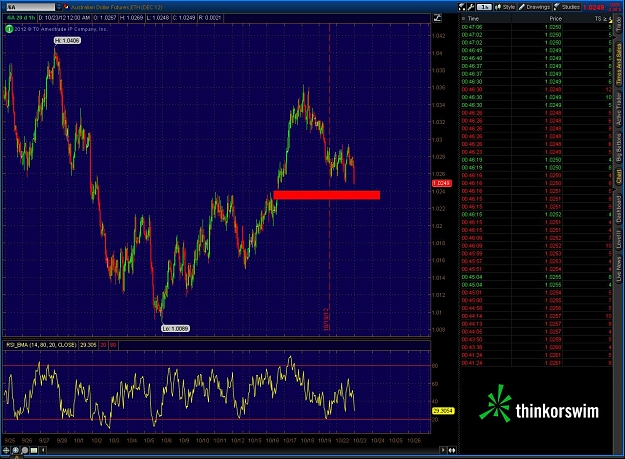Screen dimensions: 625x459
Task: Click the scroll left arrow below the chart
Action: 43,450
